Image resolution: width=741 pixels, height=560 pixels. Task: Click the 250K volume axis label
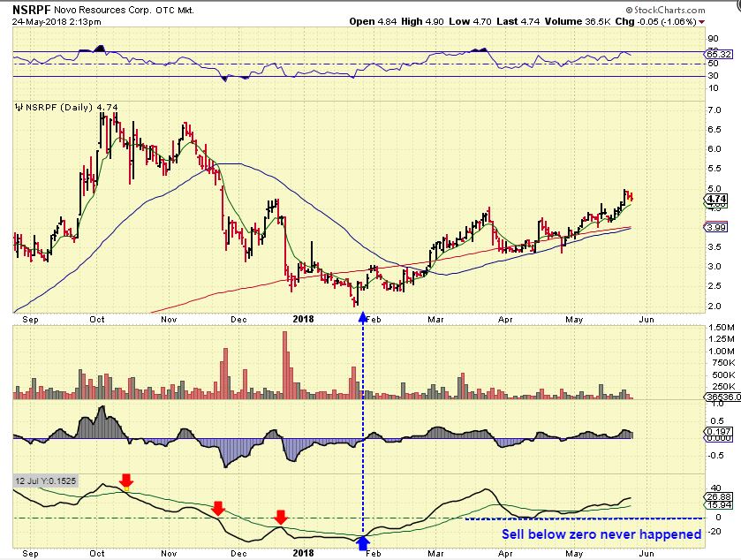point(722,387)
